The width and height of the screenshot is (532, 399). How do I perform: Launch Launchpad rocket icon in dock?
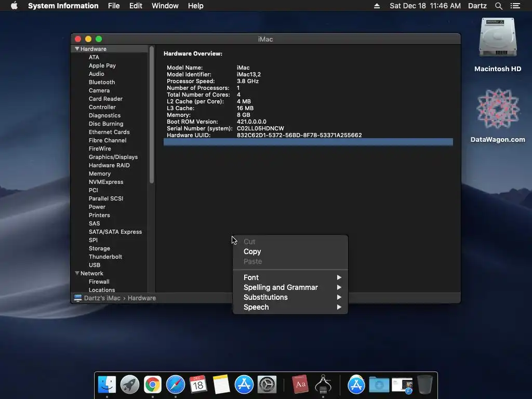(x=129, y=384)
